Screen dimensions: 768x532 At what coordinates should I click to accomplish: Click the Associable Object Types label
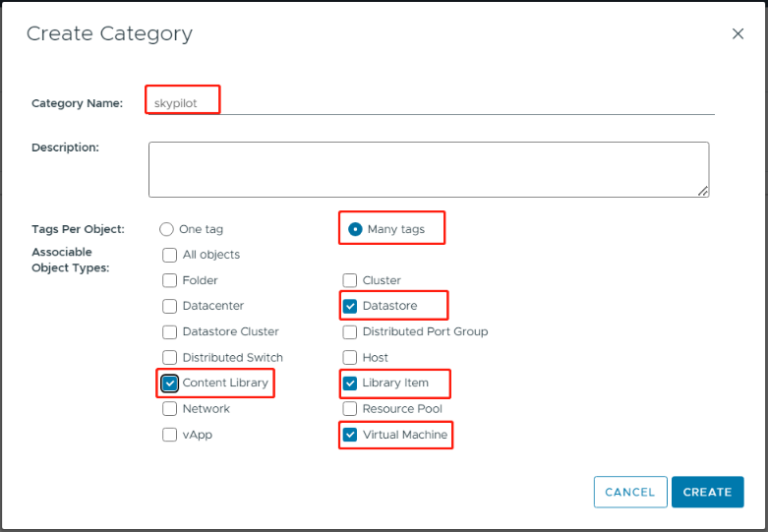pos(71,261)
